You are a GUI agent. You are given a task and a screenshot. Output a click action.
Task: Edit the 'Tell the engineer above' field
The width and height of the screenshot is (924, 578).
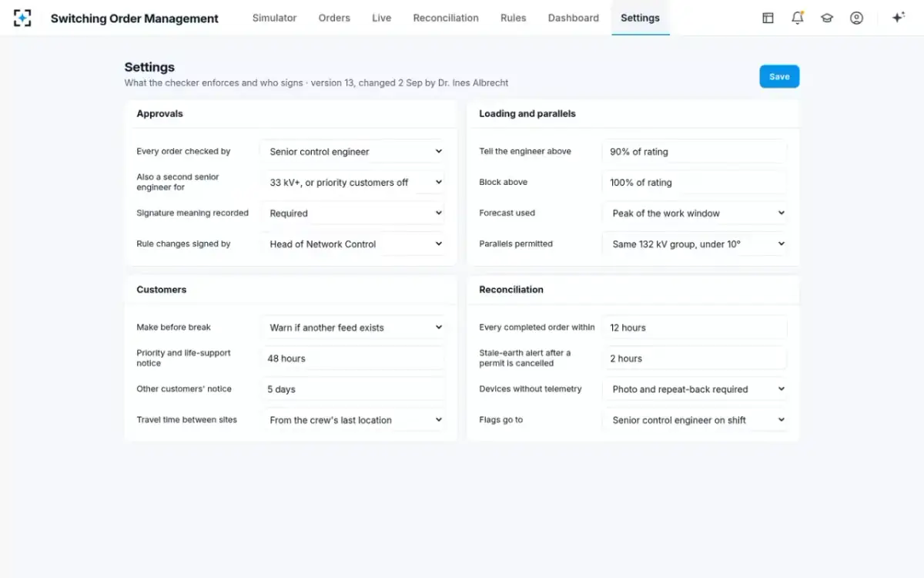pos(695,152)
